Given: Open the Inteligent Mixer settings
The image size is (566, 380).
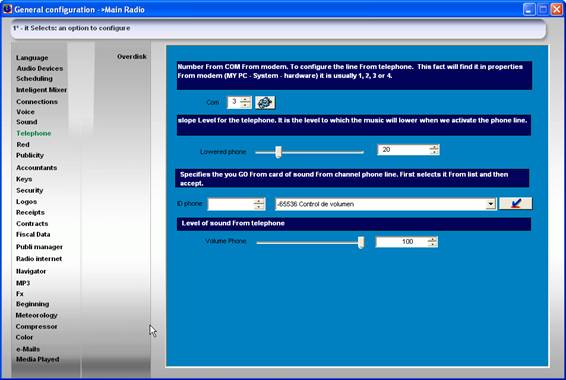Looking at the screenshot, I should click(x=42, y=90).
